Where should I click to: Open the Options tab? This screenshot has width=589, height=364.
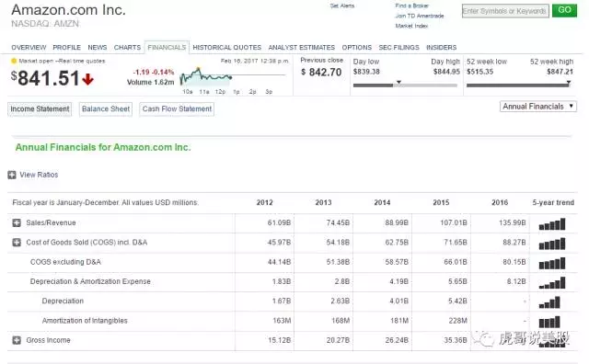coord(356,48)
